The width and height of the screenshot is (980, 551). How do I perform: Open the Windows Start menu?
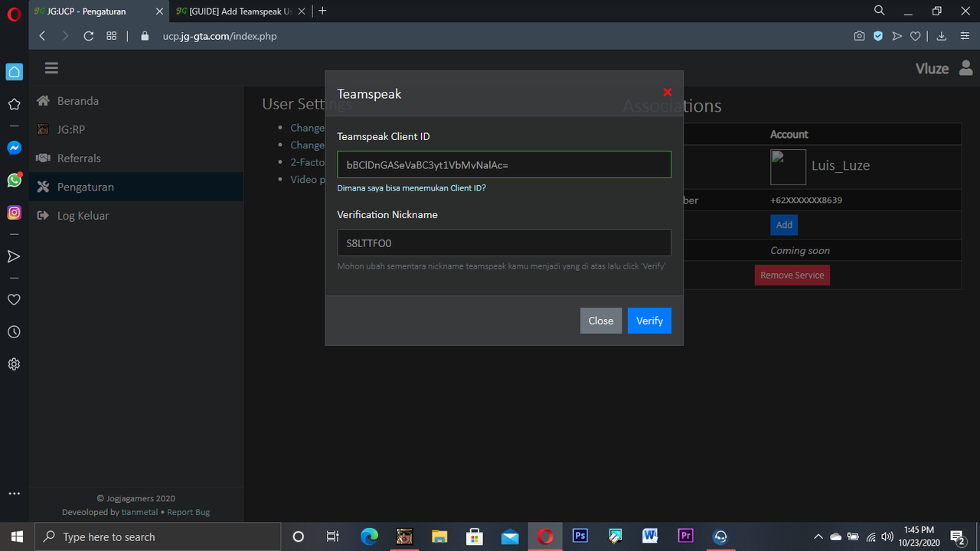(17, 536)
